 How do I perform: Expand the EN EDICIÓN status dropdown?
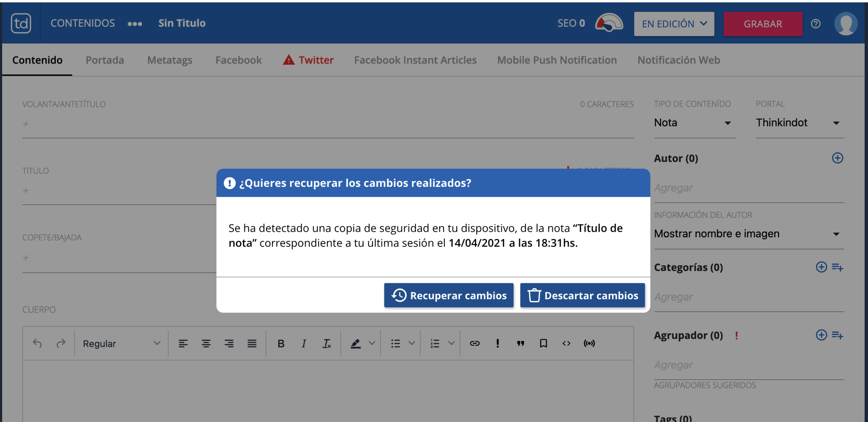click(x=674, y=24)
